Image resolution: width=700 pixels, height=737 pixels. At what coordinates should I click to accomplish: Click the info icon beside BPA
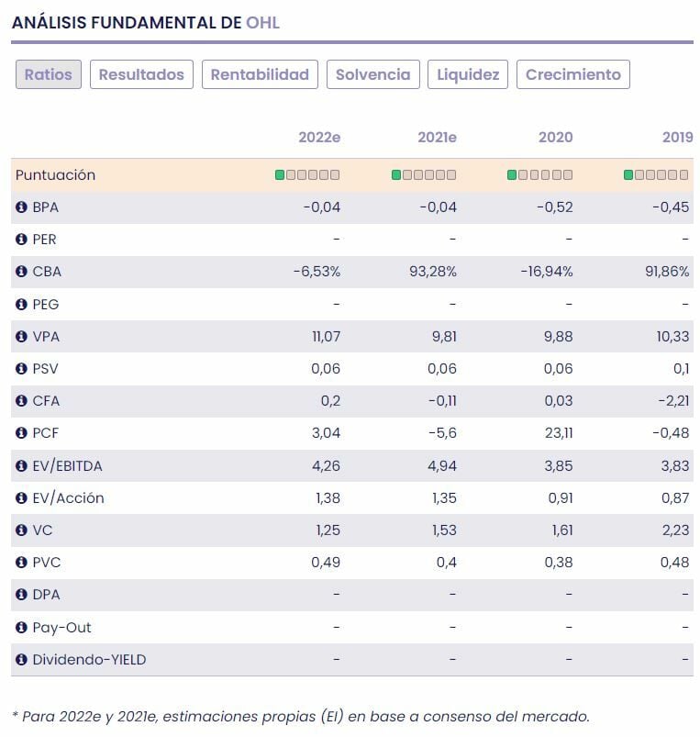click(x=21, y=207)
